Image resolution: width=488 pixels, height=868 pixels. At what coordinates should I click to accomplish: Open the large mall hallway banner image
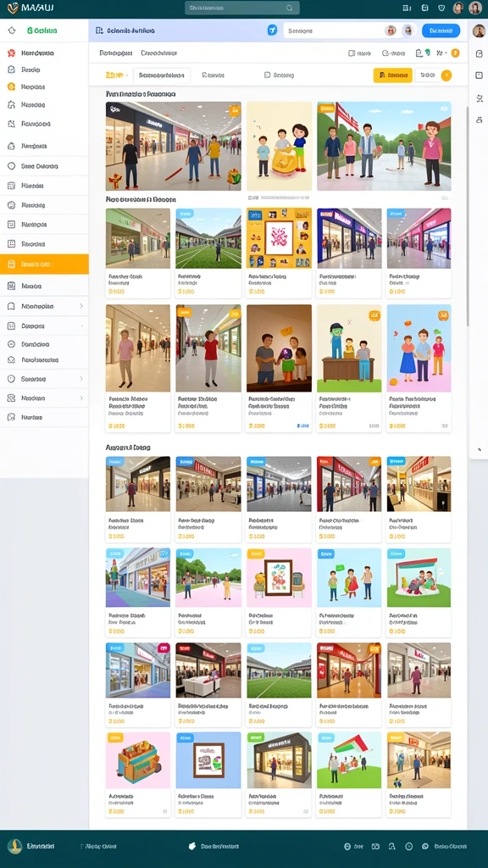(174, 146)
